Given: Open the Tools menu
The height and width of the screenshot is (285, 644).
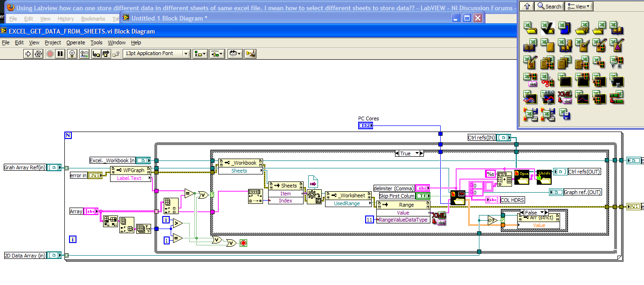Looking at the screenshot, I should point(97,42).
